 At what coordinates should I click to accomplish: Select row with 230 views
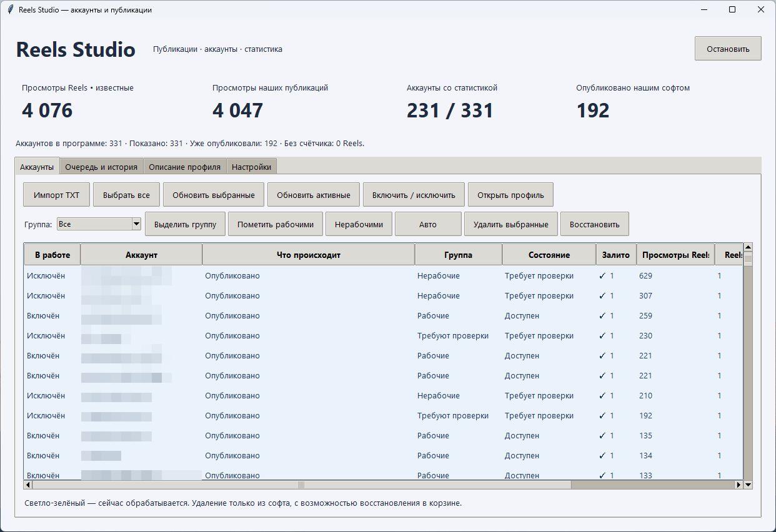pyautogui.click(x=384, y=335)
